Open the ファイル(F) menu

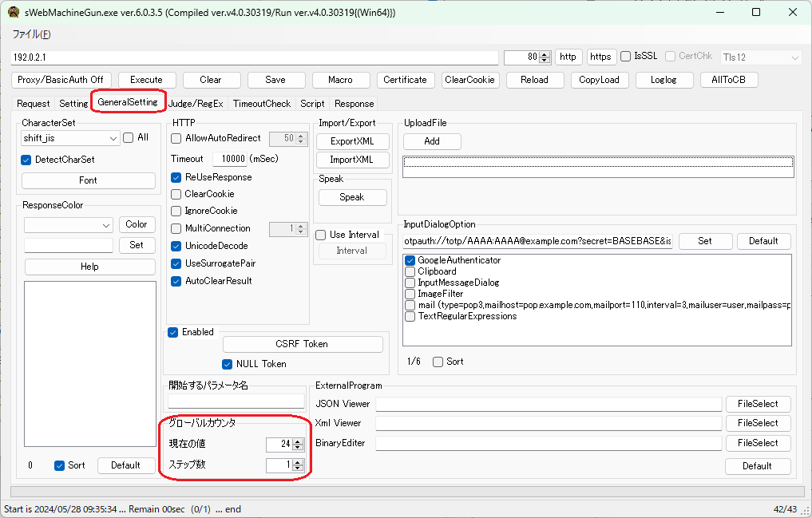coord(32,34)
